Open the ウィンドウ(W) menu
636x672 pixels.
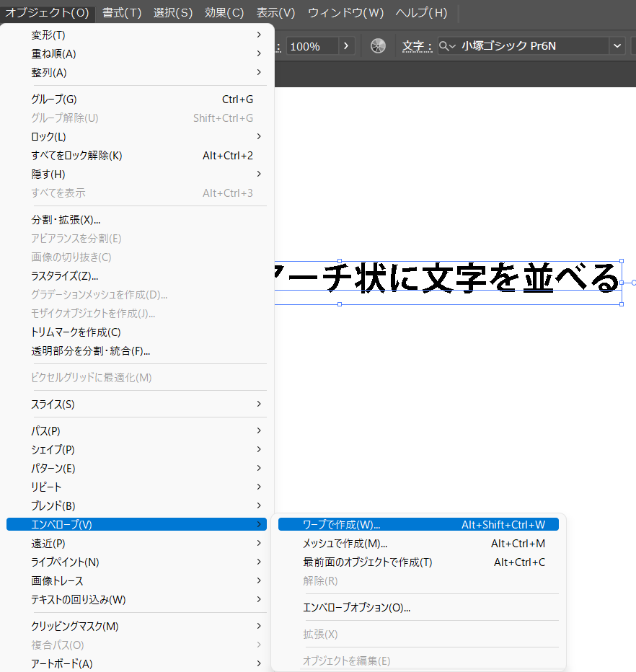click(345, 12)
